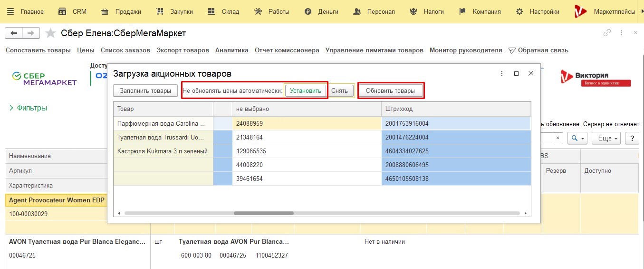Screen dimensions: 644x269
Task: Open the Налоги section
Action: pyautogui.click(x=426, y=11)
